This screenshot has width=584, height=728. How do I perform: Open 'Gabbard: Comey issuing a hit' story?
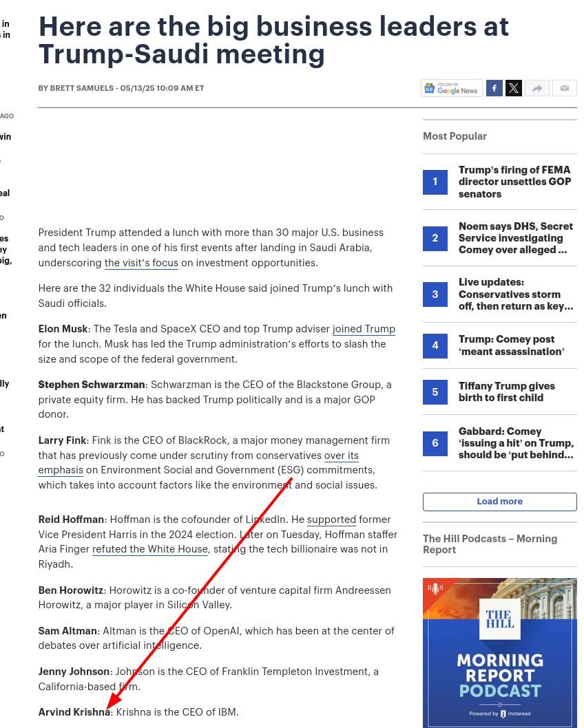pos(516,443)
